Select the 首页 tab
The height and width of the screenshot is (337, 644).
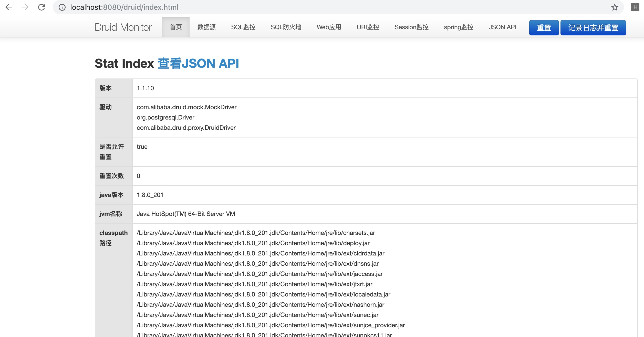(176, 27)
